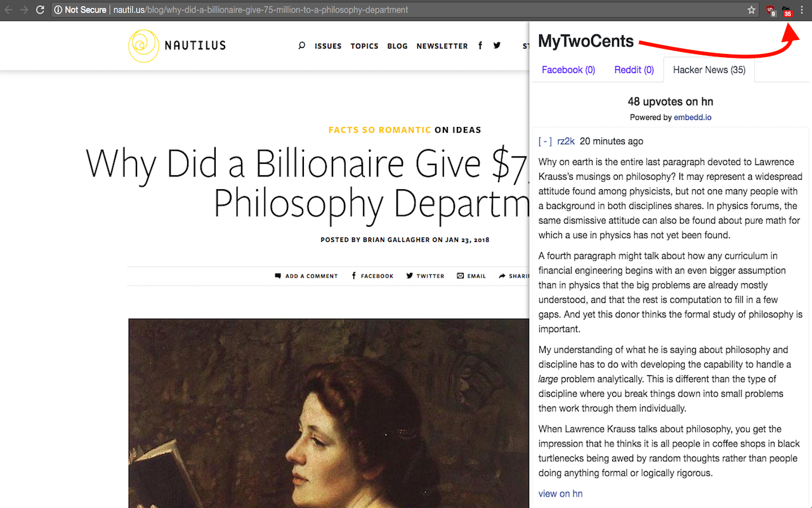Open the view on hn link
812x508 pixels.
[560, 493]
